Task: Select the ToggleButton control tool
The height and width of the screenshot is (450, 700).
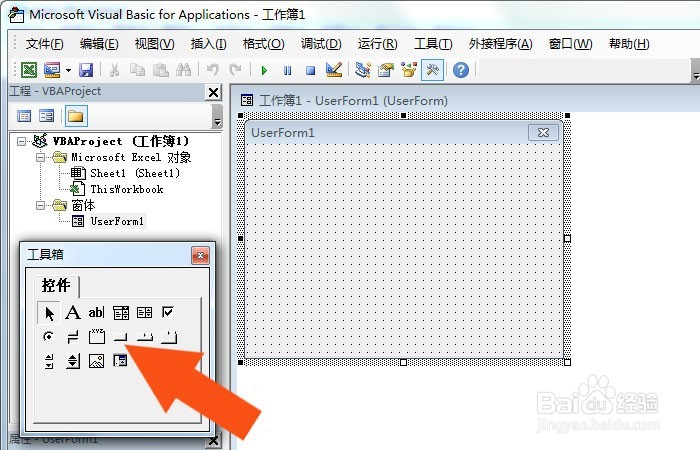Action: point(73,337)
